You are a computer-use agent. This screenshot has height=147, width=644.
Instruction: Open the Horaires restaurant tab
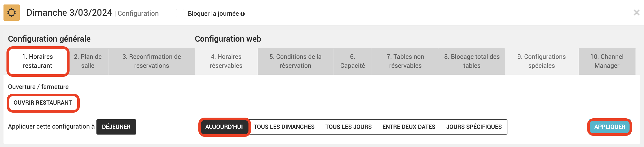click(38, 61)
